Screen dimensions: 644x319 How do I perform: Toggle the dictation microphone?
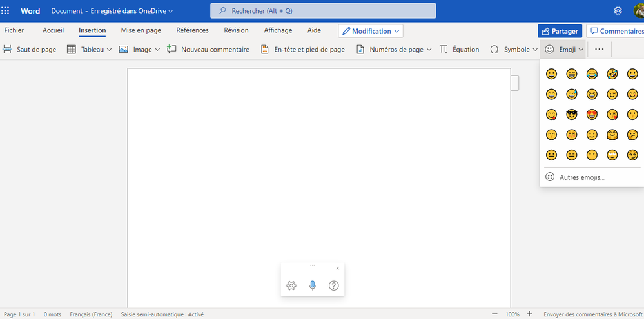(x=313, y=285)
